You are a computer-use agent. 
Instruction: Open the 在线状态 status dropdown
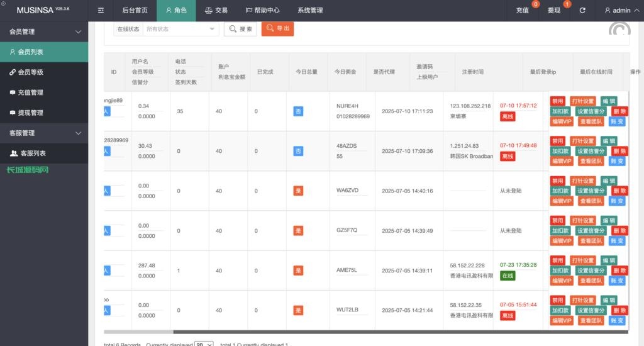181,29
